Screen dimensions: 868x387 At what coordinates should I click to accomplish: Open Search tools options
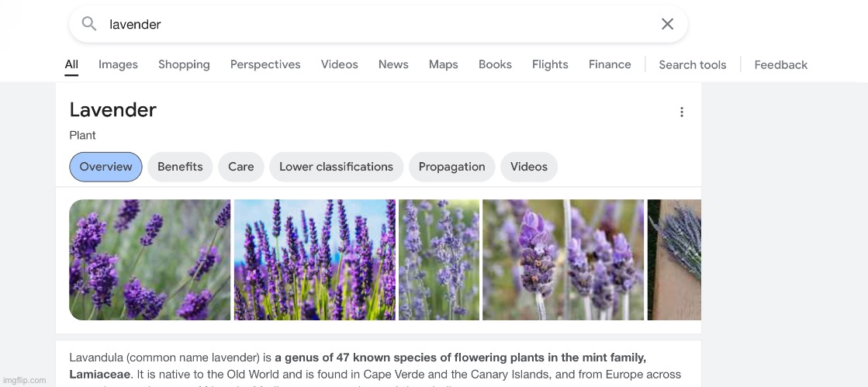[692, 65]
